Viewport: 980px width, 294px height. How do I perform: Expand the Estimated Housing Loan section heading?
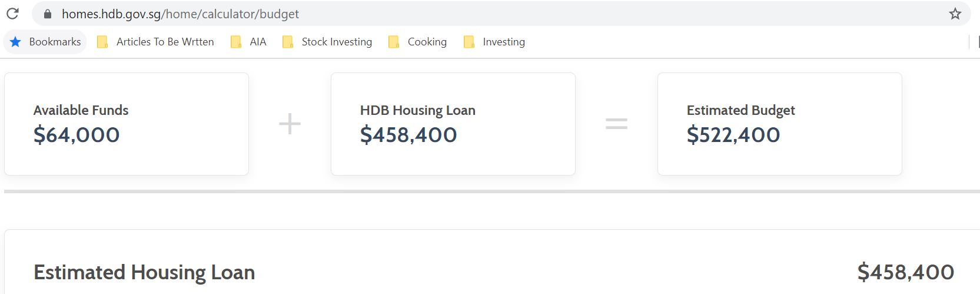144,272
